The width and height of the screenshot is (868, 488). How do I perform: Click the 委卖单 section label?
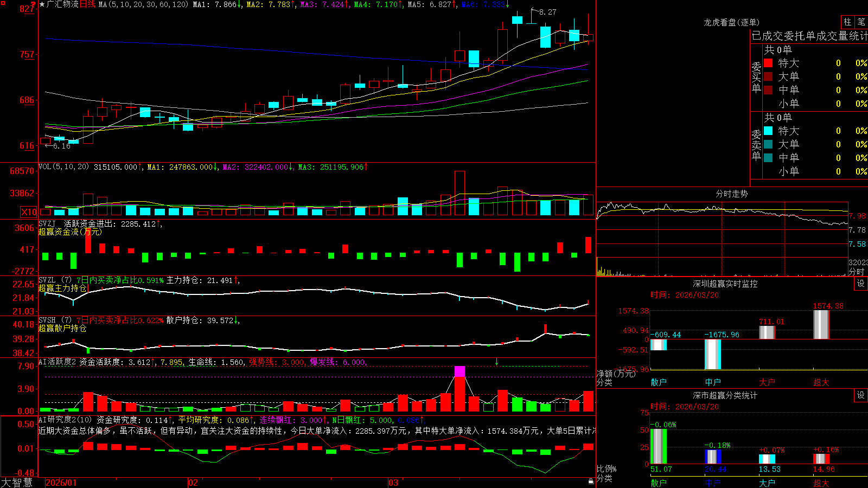pos(756,145)
